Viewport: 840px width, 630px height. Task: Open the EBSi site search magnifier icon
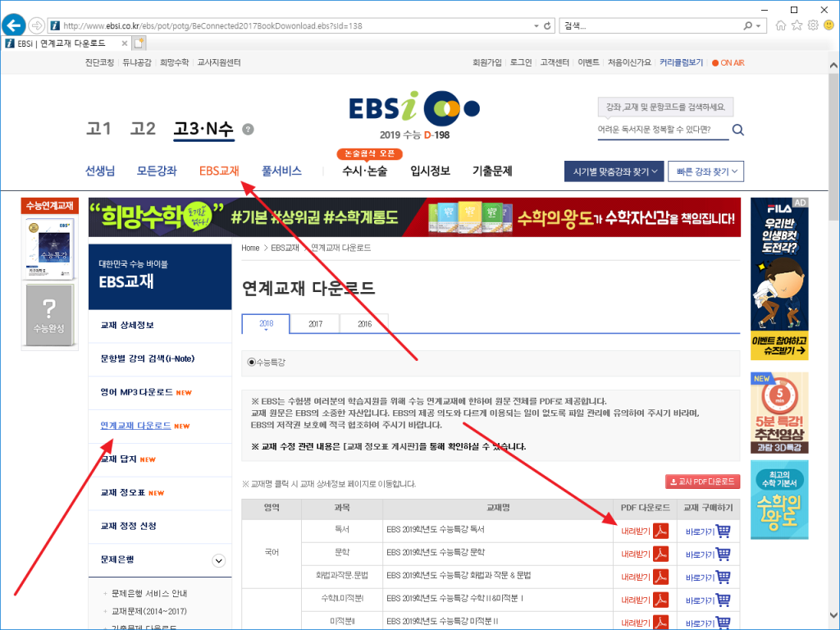pos(737,130)
